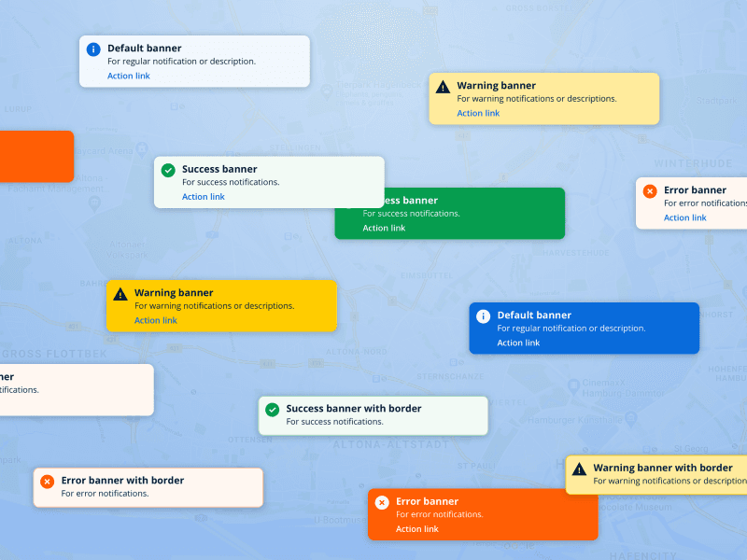Open the Action link in the blue Default banner
Screen dimensions: 747x560
pos(518,343)
